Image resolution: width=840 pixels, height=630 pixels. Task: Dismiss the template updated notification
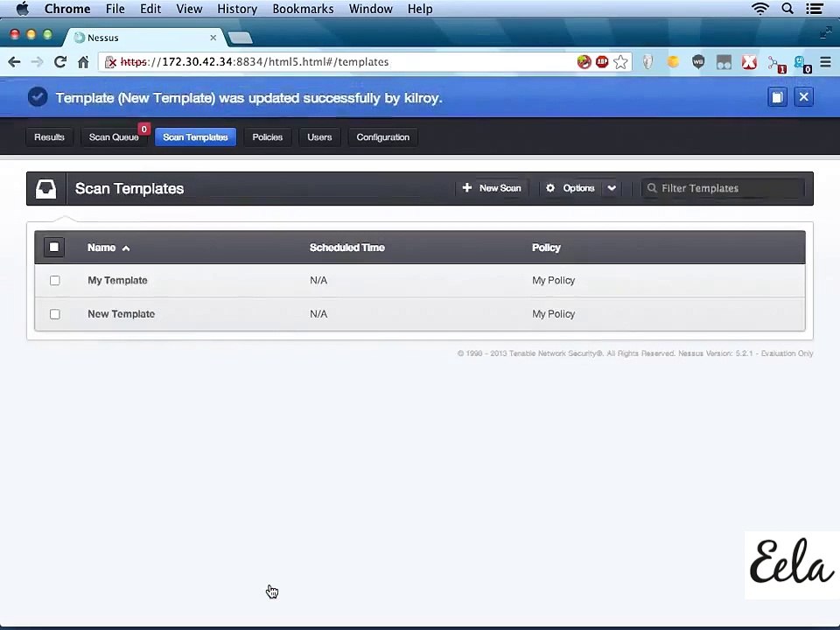803,97
